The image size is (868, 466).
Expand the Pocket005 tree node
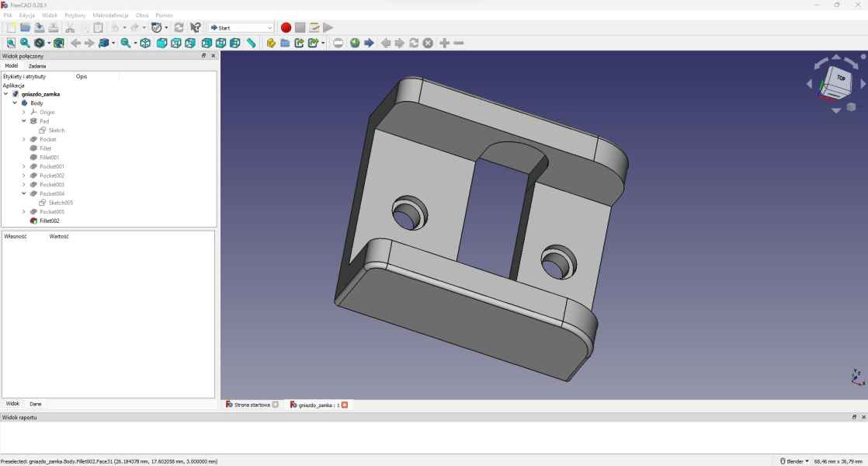click(24, 212)
